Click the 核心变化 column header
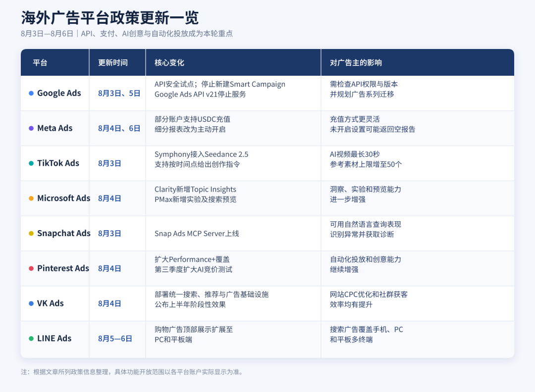535x392 pixels. coord(169,63)
